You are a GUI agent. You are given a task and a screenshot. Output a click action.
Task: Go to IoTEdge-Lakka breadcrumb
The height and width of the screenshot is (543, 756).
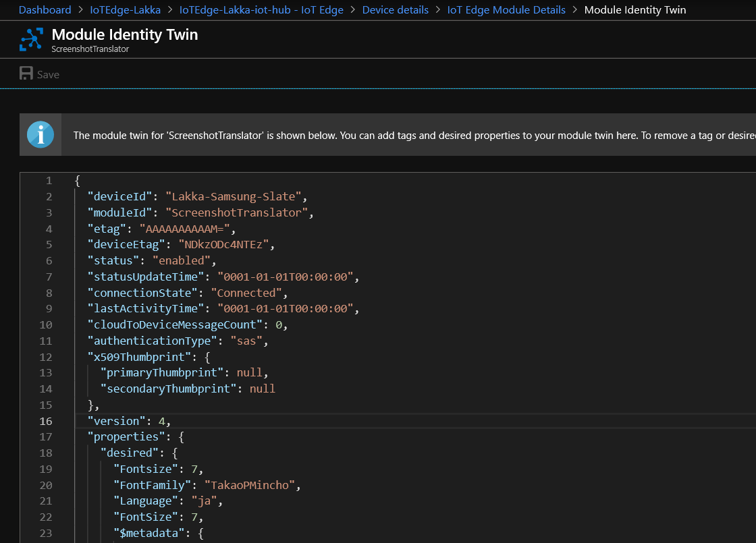[126, 9]
